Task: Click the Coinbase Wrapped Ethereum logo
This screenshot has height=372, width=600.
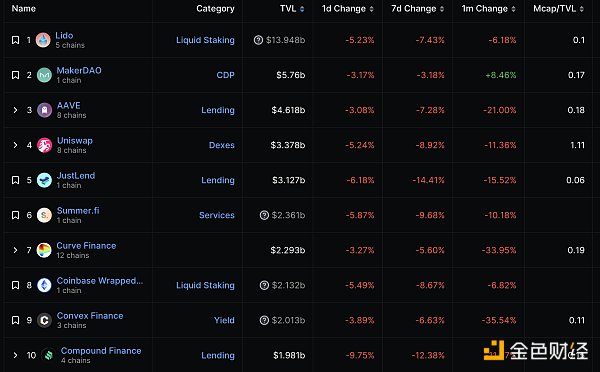Action: click(44, 285)
